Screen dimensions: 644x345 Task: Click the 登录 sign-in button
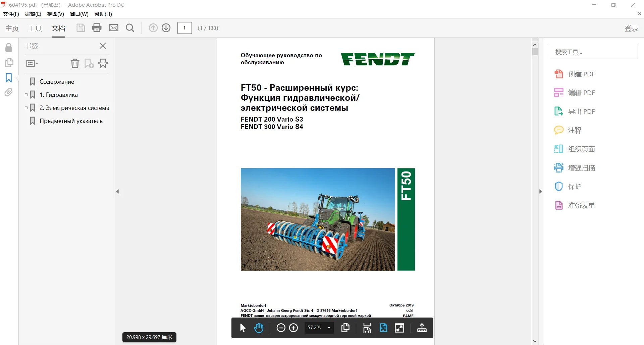point(631,28)
